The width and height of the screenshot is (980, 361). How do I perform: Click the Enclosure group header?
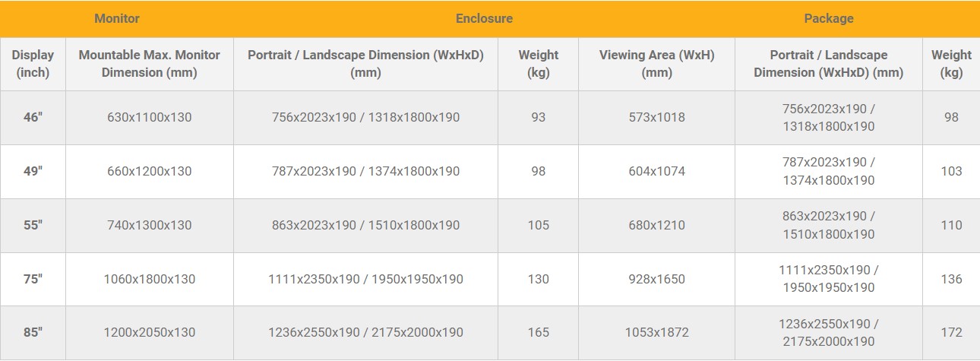(484, 18)
